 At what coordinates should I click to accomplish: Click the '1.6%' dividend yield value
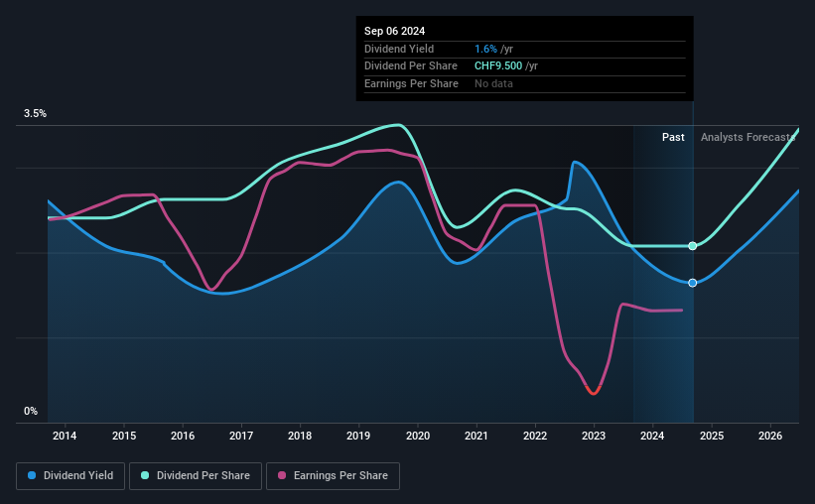pos(485,49)
